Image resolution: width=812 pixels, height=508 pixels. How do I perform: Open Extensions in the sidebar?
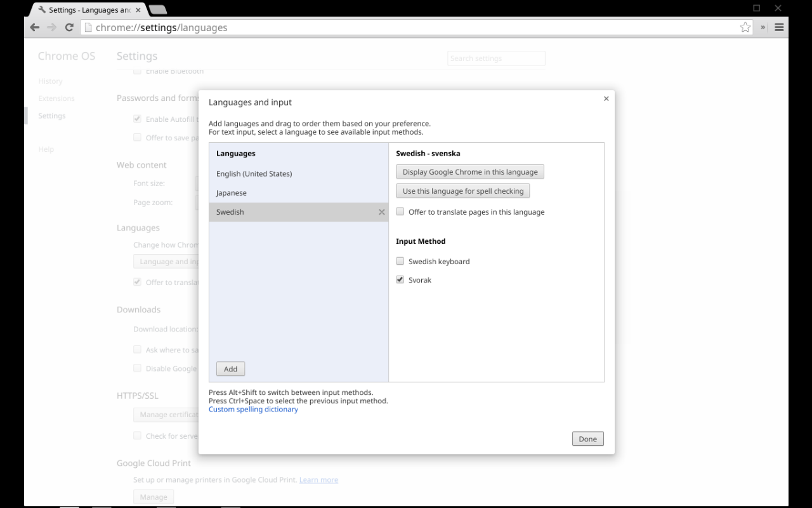click(56, 98)
